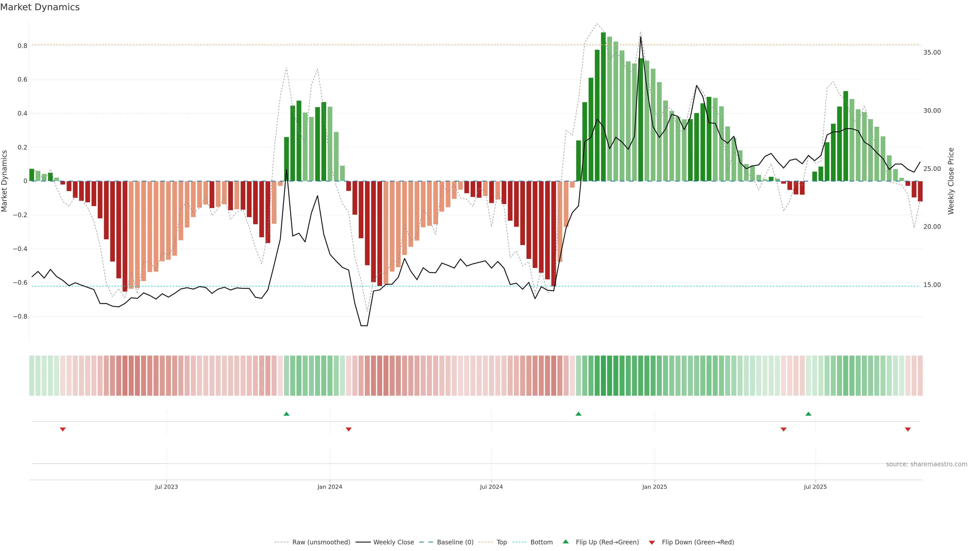Toggle the Bottom legend entry
Image resolution: width=980 pixels, height=551 pixels.
click(x=541, y=542)
